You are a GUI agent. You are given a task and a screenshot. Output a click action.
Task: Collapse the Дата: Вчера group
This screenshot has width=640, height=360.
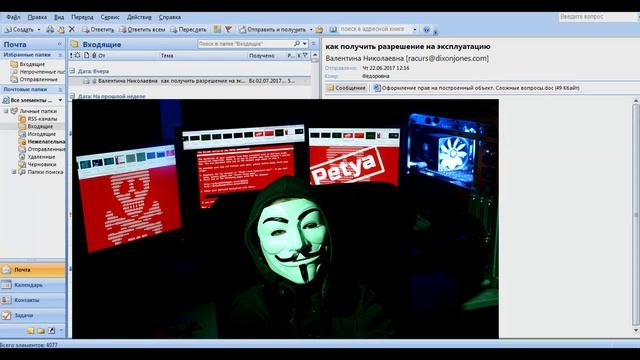point(72,71)
